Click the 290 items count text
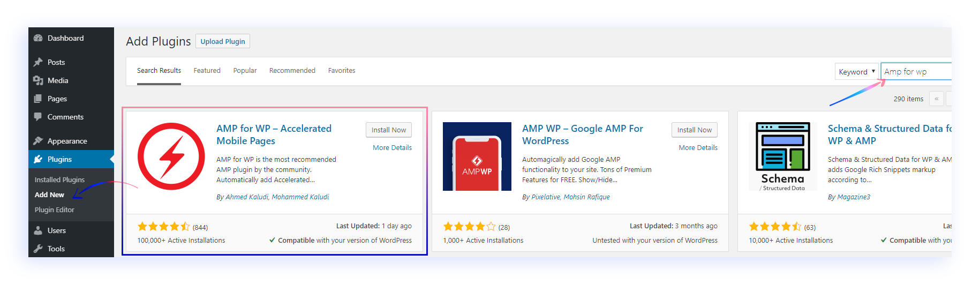Screen dimensions: 980x284 908,99
